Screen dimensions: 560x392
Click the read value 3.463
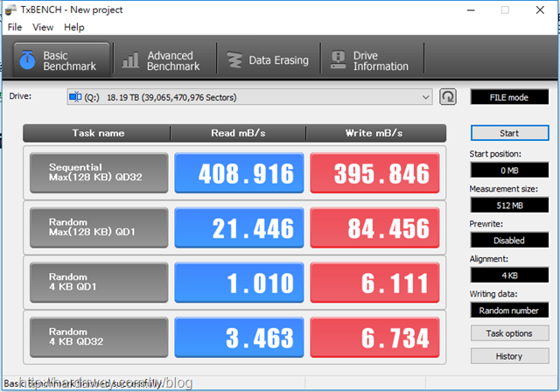[x=239, y=337]
